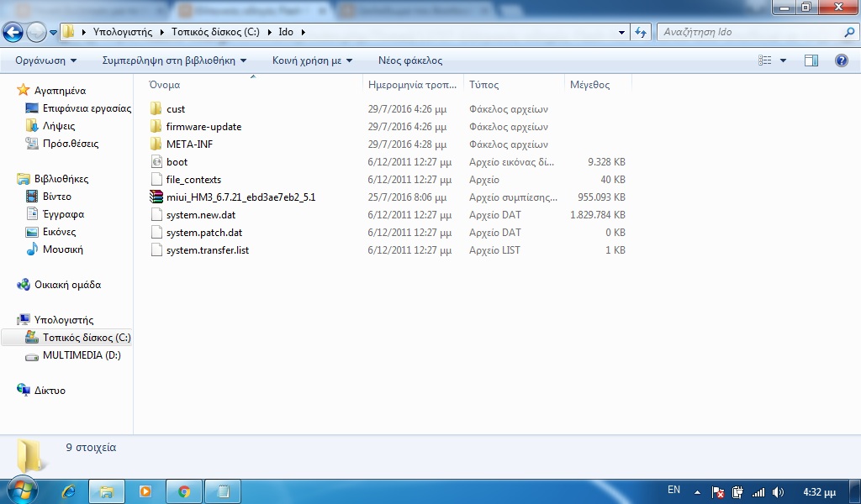The image size is (861, 504).
Task: Click the 'Υπολογιστής' breadcrumb in address bar
Action: (x=123, y=32)
